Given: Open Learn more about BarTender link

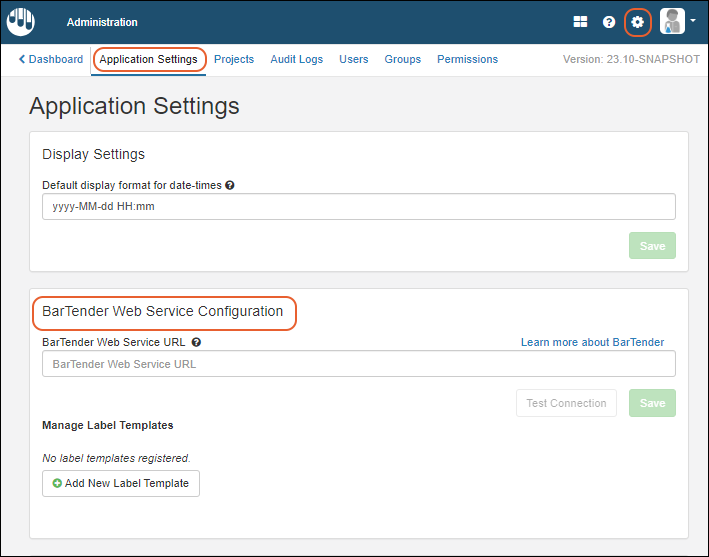Looking at the screenshot, I should click(592, 342).
